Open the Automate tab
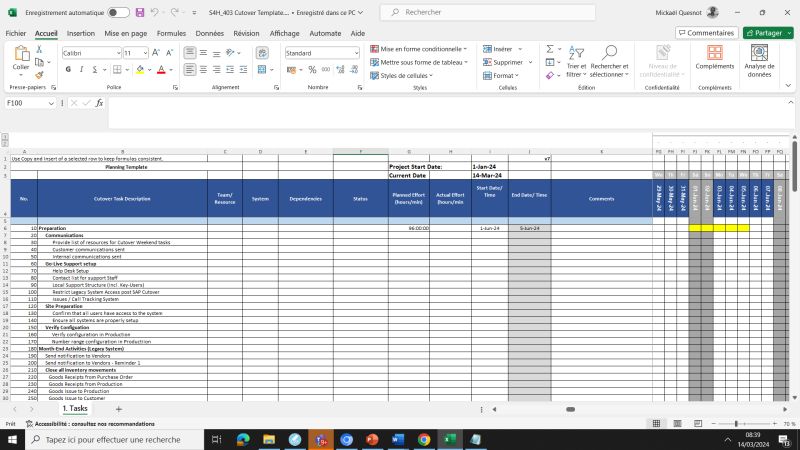 (325, 33)
